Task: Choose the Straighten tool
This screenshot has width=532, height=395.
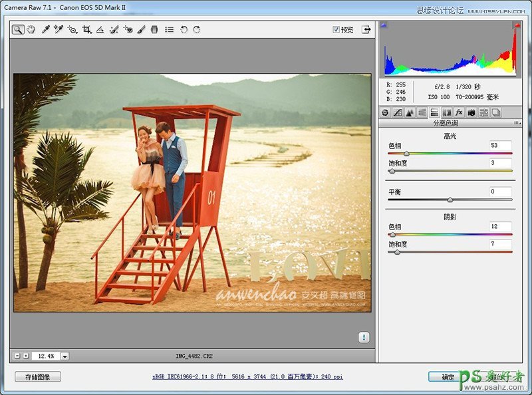Action: 100,30
